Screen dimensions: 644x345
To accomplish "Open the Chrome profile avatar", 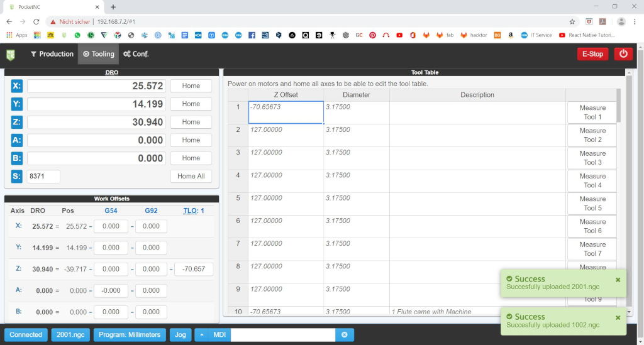I will (621, 22).
